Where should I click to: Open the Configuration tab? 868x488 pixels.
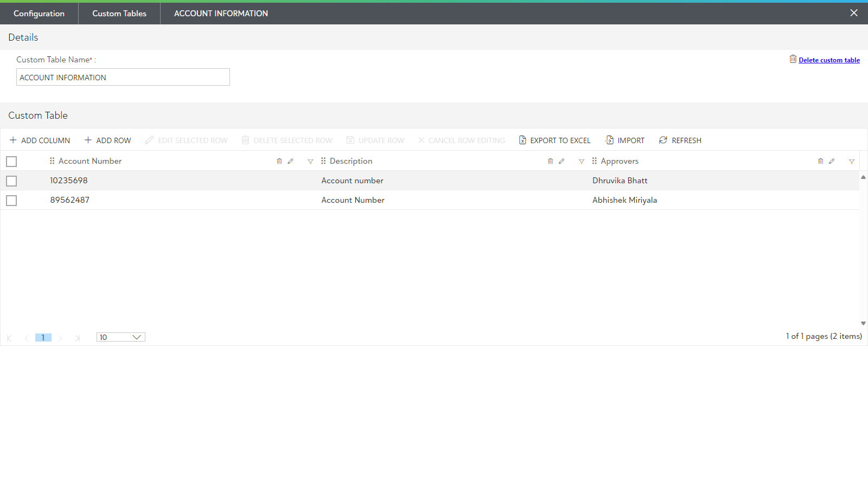point(39,14)
